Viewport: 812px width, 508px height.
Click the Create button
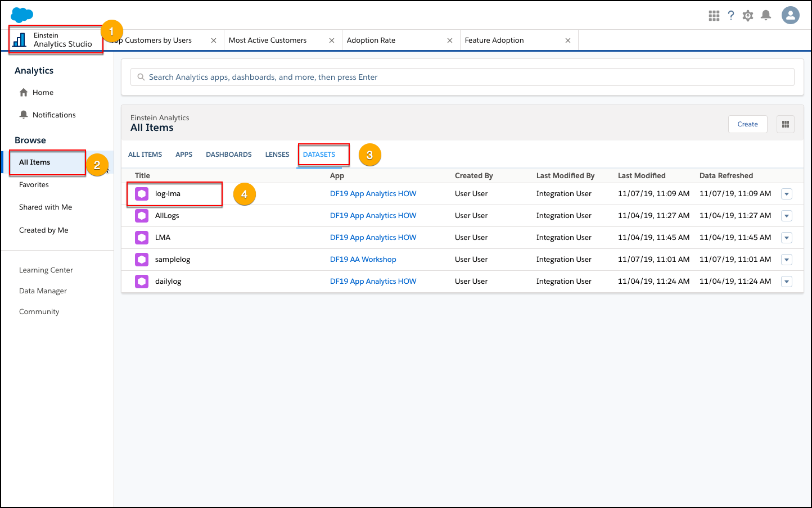coord(748,124)
